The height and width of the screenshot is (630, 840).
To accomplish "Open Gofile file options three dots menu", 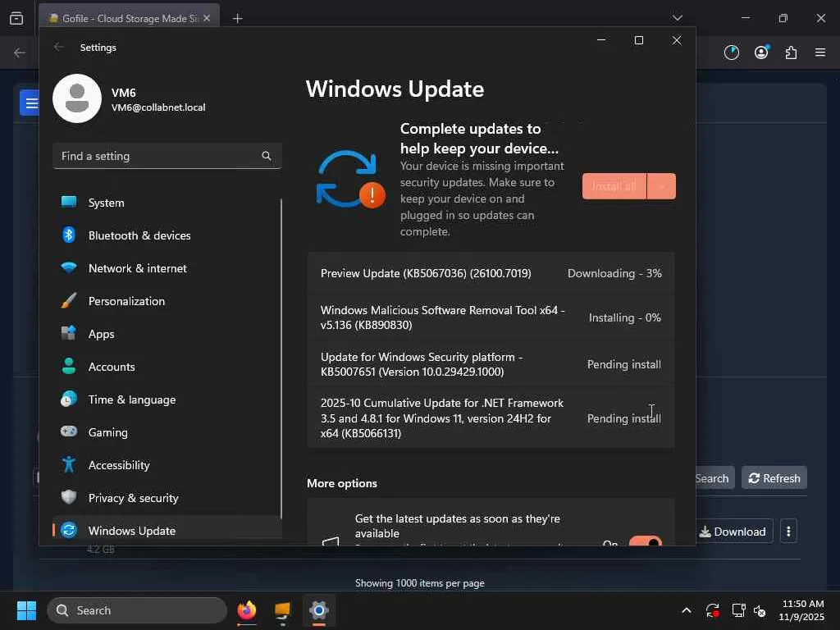I will coord(788,532).
